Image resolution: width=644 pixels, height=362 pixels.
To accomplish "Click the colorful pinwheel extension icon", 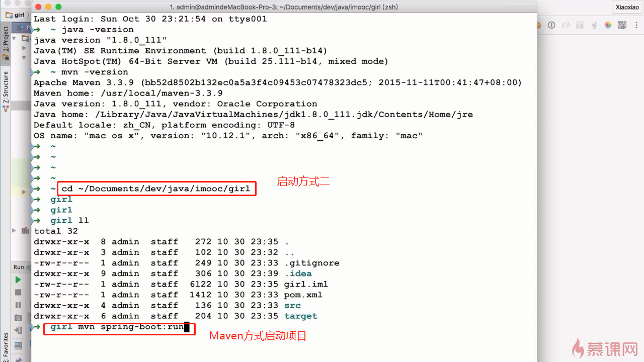I will click(x=608, y=25).
